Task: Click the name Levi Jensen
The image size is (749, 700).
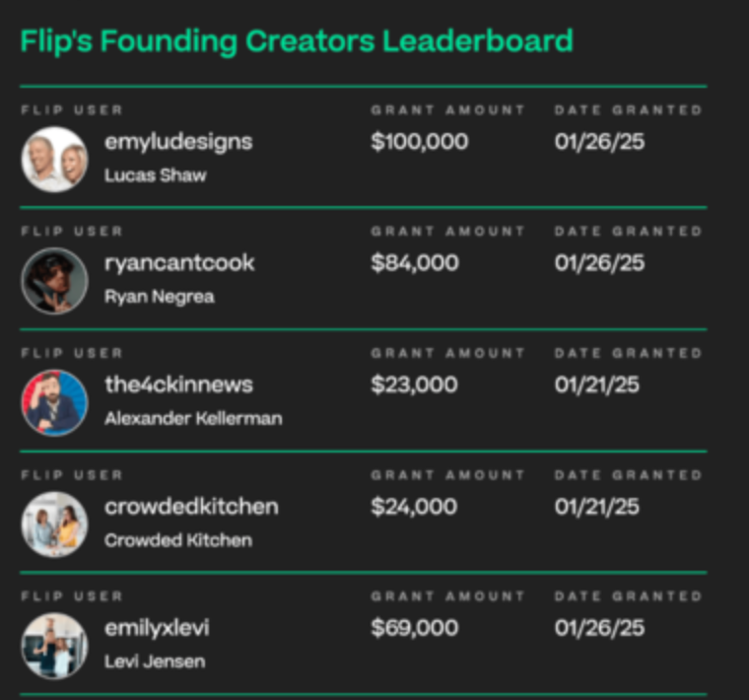Action: click(155, 662)
